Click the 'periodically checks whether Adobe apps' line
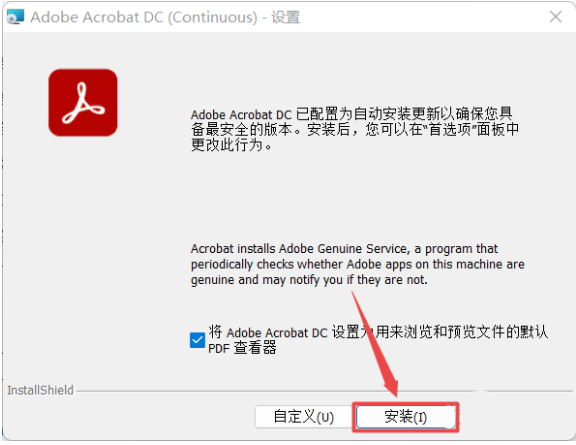The image size is (576, 445). [x=357, y=264]
